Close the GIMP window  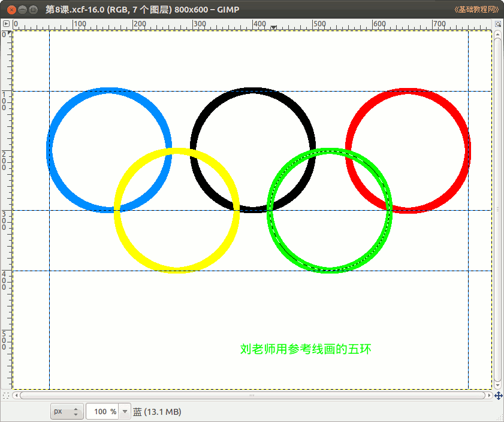(11, 10)
